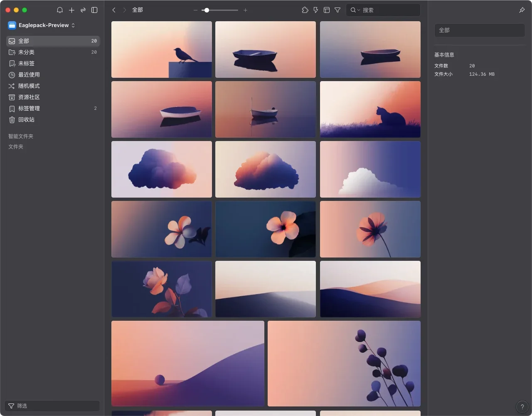532x416 pixels.
Task: Open 标签管理 in the sidebar
Action: point(29,109)
